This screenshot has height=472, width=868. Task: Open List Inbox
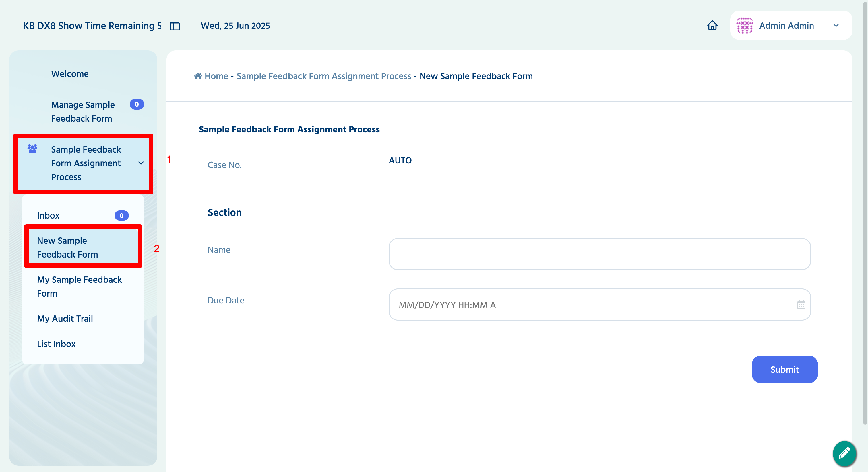(x=56, y=344)
